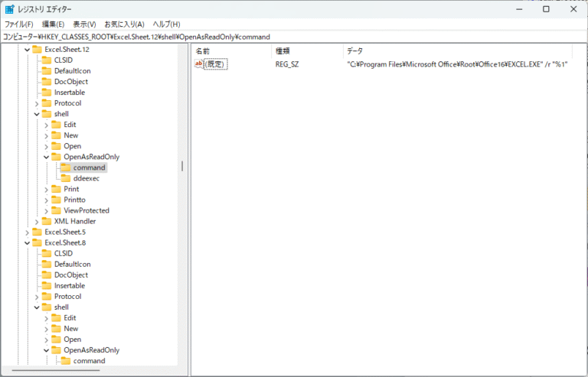The height and width of the screenshot is (377, 588).
Task: Select the Excel.Sheet.8 key label
Action: [65, 242]
